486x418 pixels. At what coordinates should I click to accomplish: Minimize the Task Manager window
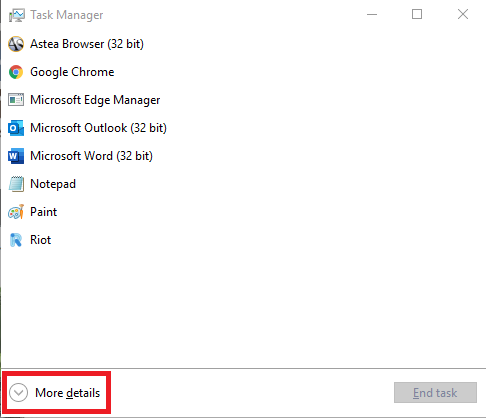372,14
